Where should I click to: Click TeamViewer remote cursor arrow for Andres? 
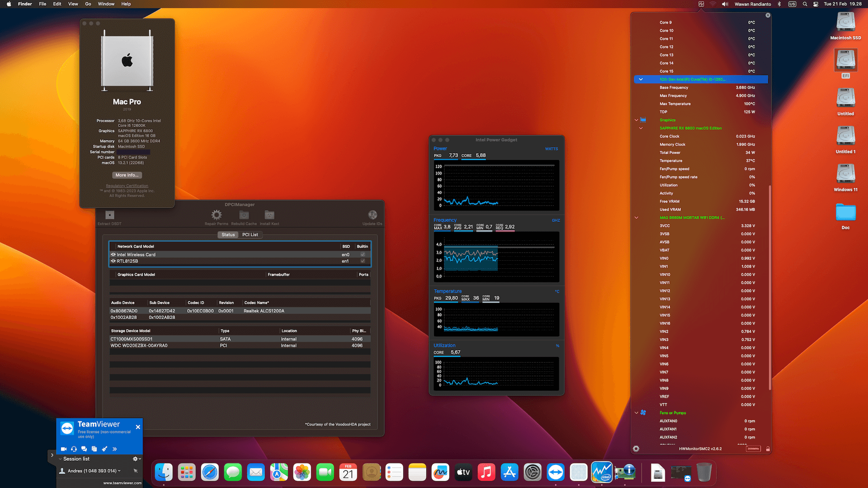coord(136,471)
